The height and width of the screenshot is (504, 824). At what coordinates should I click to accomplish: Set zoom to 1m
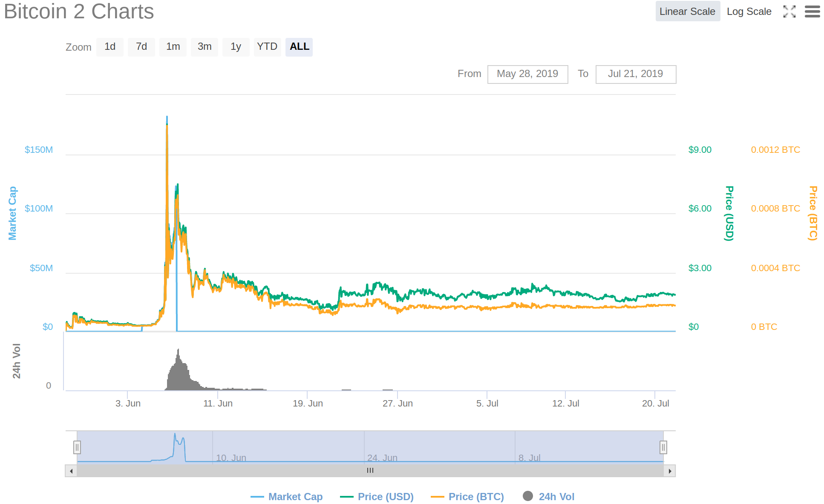click(173, 47)
